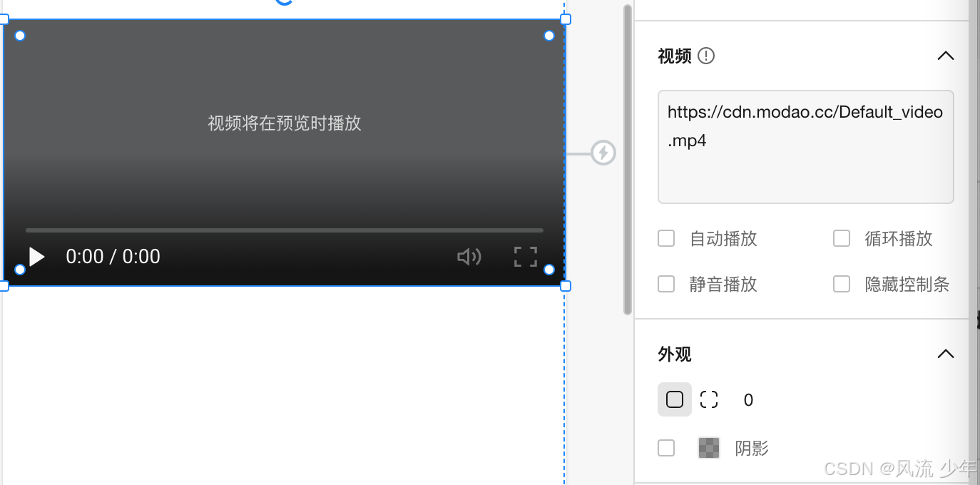The height and width of the screenshot is (485, 980).
Task: Click the canvas vertical scrollbar
Action: point(628,160)
